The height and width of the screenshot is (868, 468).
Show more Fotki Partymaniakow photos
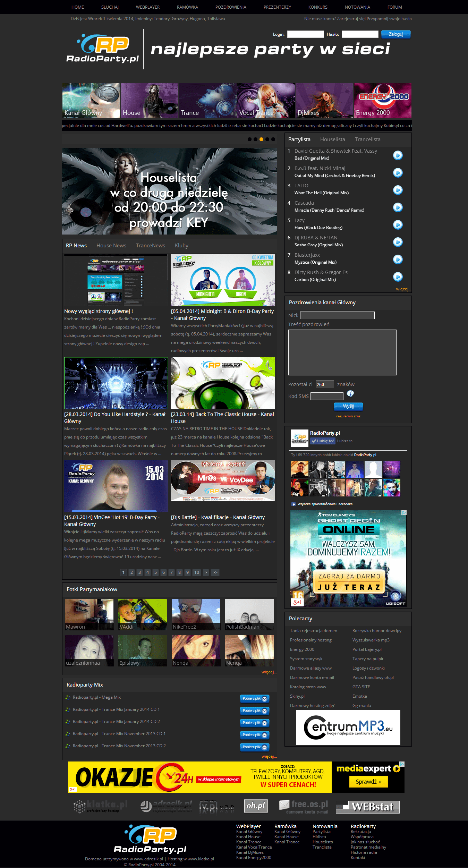point(269,672)
